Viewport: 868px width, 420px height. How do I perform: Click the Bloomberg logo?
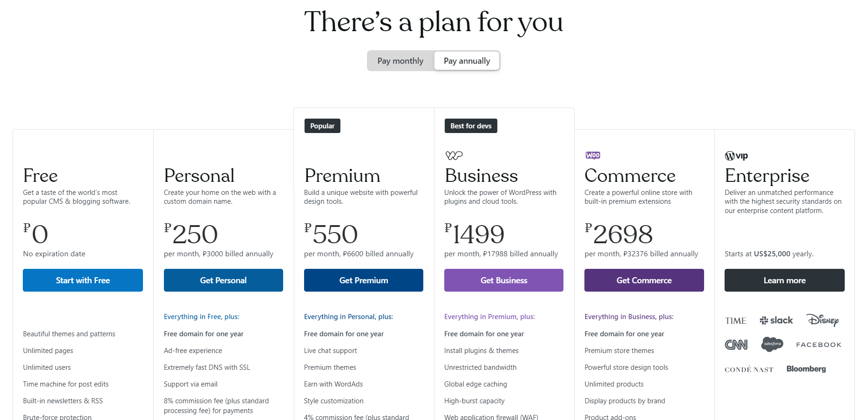coord(806,369)
